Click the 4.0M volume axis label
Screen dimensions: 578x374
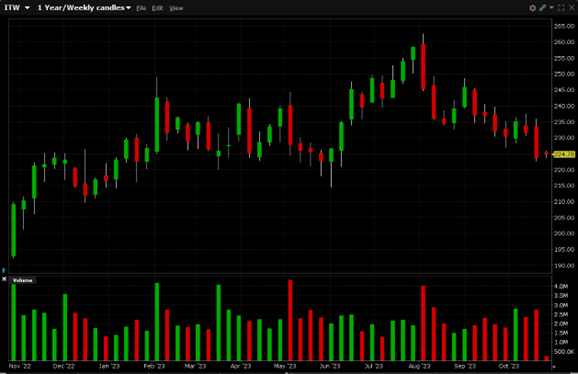pyautogui.click(x=561, y=286)
